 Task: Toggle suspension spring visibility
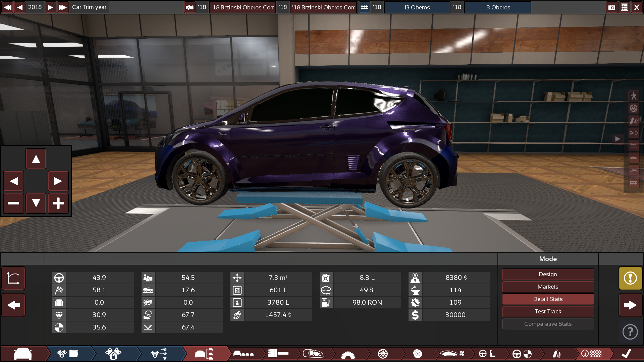(x=634, y=121)
